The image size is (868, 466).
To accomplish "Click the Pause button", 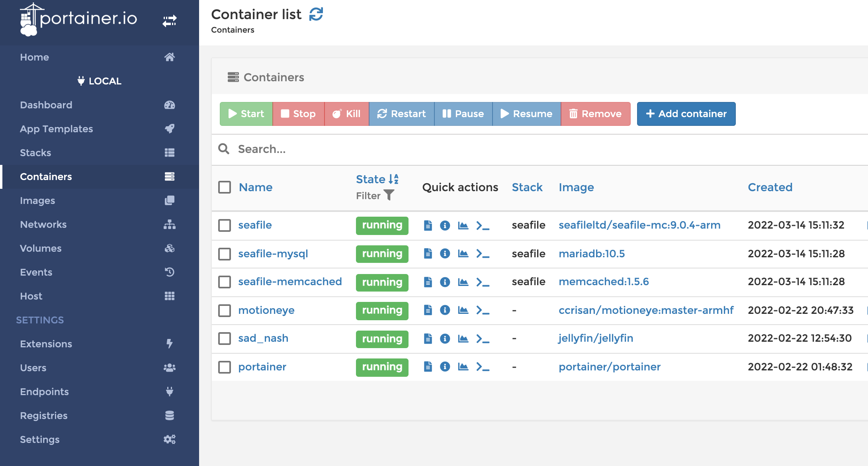I will pyautogui.click(x=463, y=114).
